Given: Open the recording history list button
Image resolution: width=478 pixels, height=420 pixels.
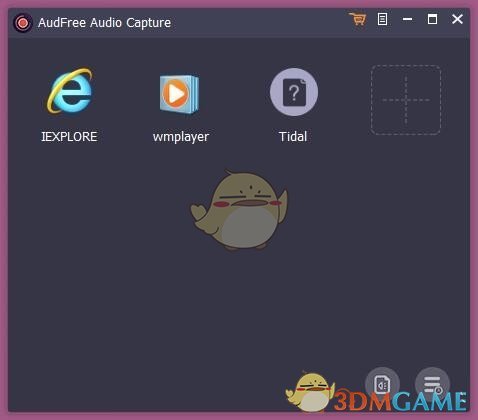Looking at the screenshot, I should [x=432, y=385].
